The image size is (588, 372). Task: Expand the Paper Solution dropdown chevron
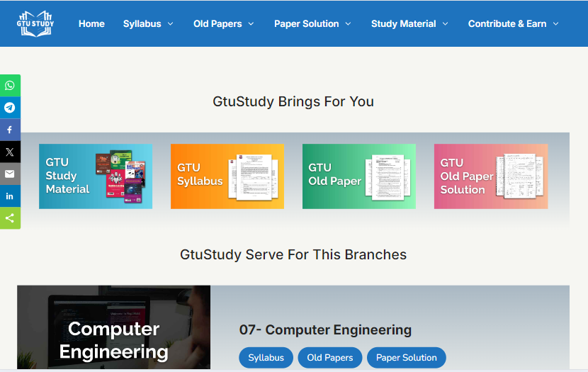348,23
